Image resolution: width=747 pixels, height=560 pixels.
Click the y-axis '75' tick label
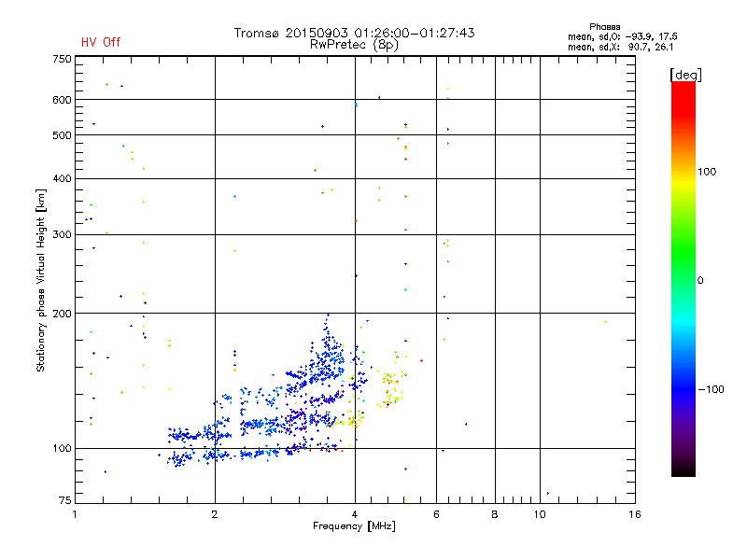click(65, 500)
